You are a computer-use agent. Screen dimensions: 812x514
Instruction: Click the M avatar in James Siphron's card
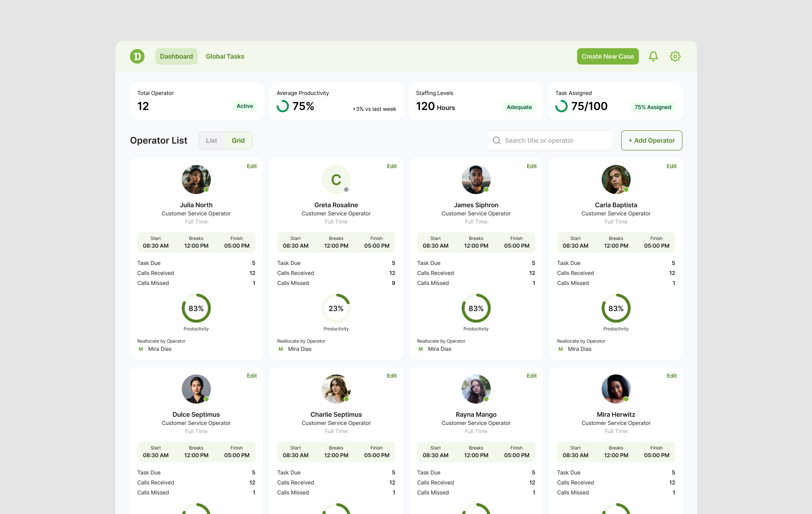pos(421,349)
